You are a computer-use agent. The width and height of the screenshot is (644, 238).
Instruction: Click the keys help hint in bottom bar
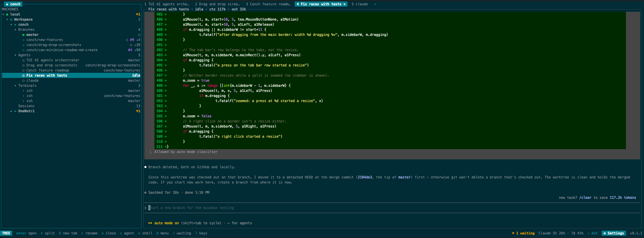201,233
